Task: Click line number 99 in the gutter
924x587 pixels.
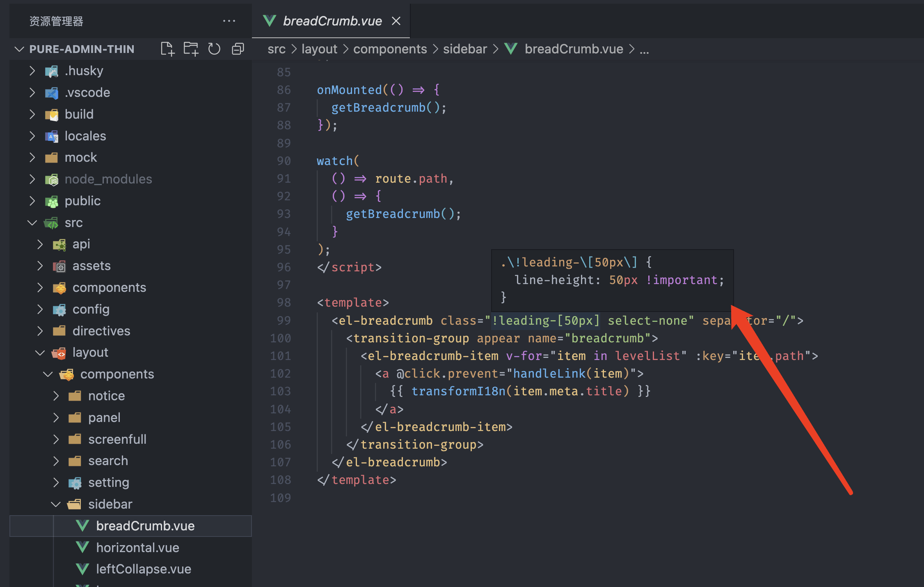Action: click(284, 321)
